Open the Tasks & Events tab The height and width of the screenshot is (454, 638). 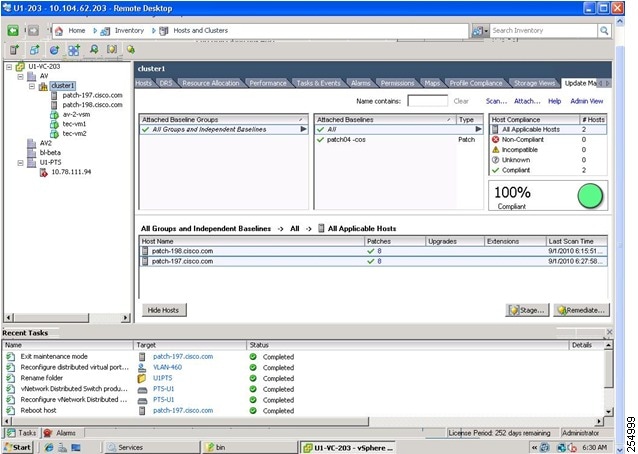click(x=318, y=83)
